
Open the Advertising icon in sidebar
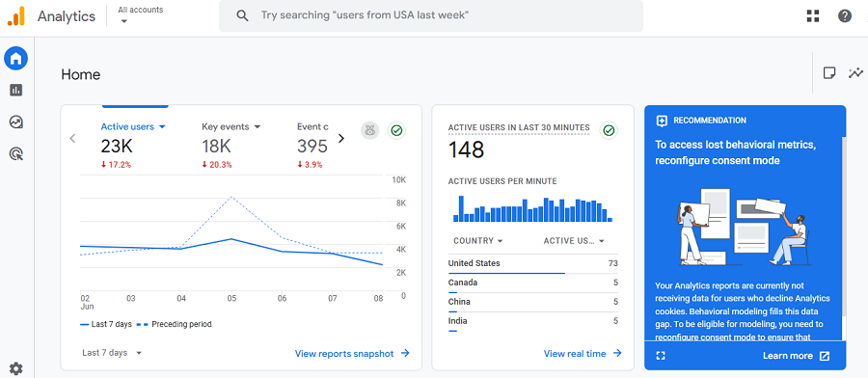click(x=16, y=154)
